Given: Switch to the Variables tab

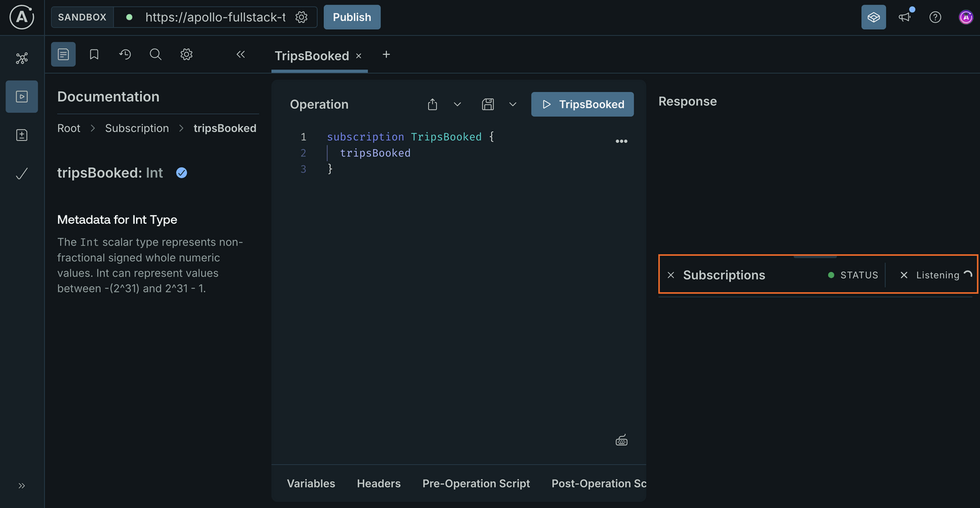Looking at the screenshot, I should pyautogui.click(x=311, y=484).
